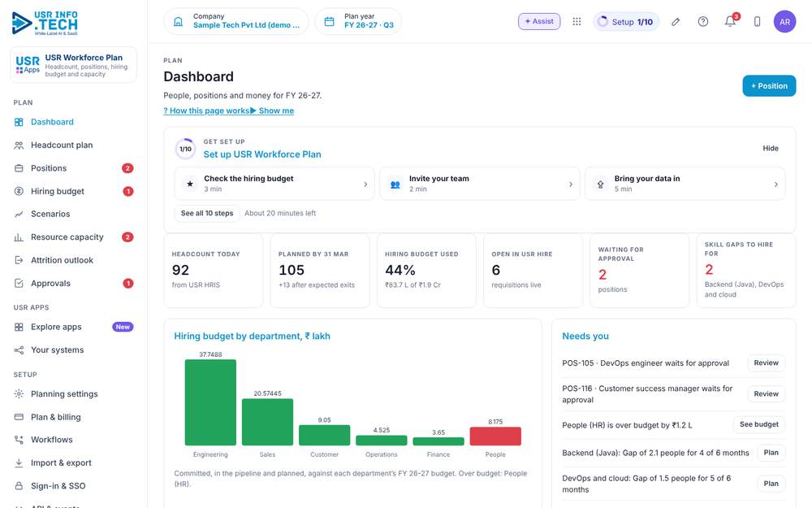The width and height of the screenshot is (812, 508).
Task: Click the USR Info Tech logo
Action: [x=45, y=24]
